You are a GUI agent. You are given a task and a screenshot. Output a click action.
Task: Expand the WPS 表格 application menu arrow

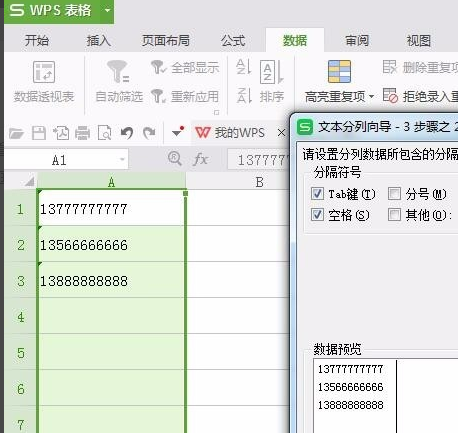[107, 10]
